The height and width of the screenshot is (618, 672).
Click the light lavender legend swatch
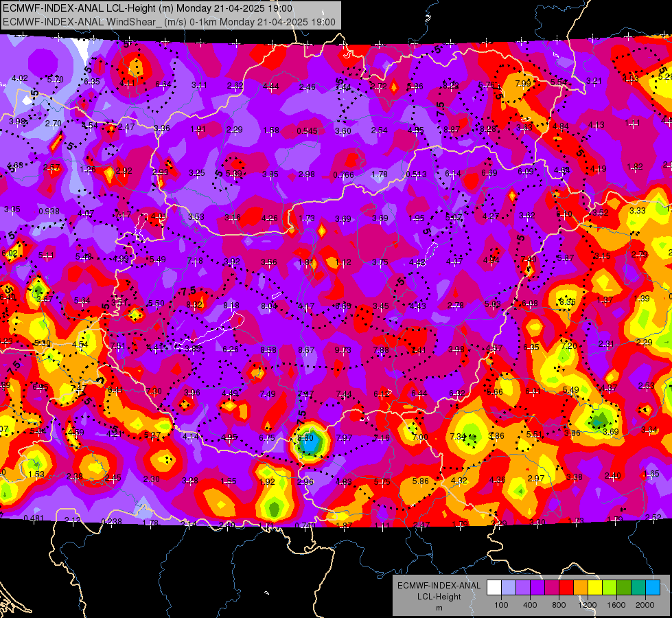pos(509,588)
